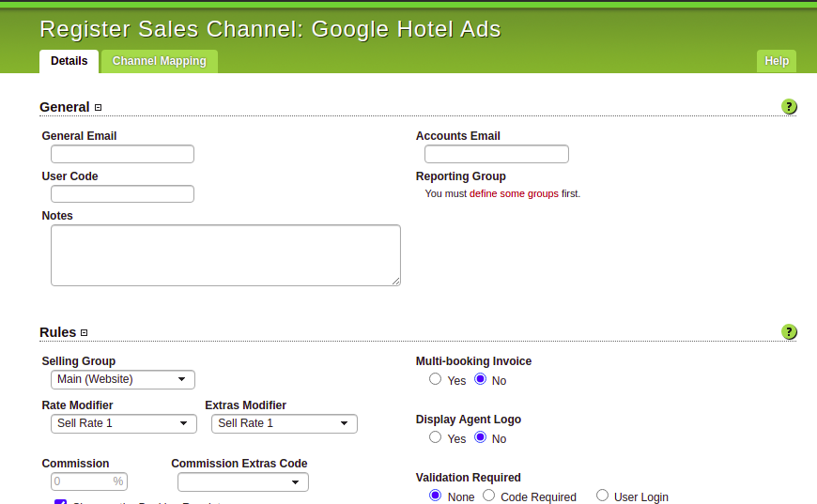Focus the Accounts Email field
Image resolution: width=817 pixels, height=504 pixels.
click(x=497, y=154)
